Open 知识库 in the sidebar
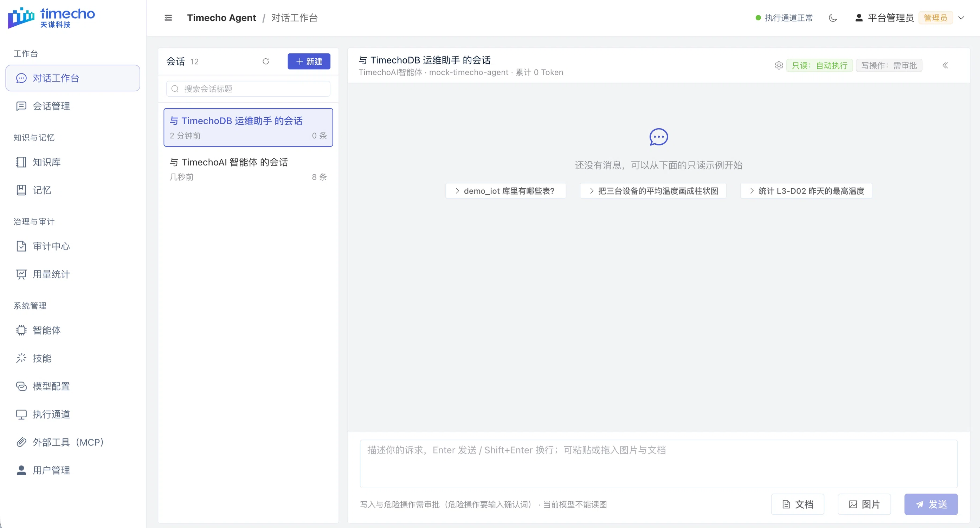This screenshot has height=528, width=980. click(73, 162)
